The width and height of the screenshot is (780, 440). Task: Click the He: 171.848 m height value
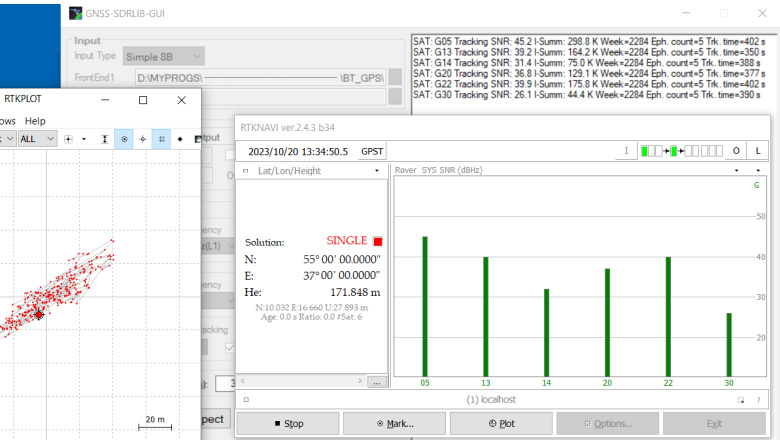click(x=355, y=292)
